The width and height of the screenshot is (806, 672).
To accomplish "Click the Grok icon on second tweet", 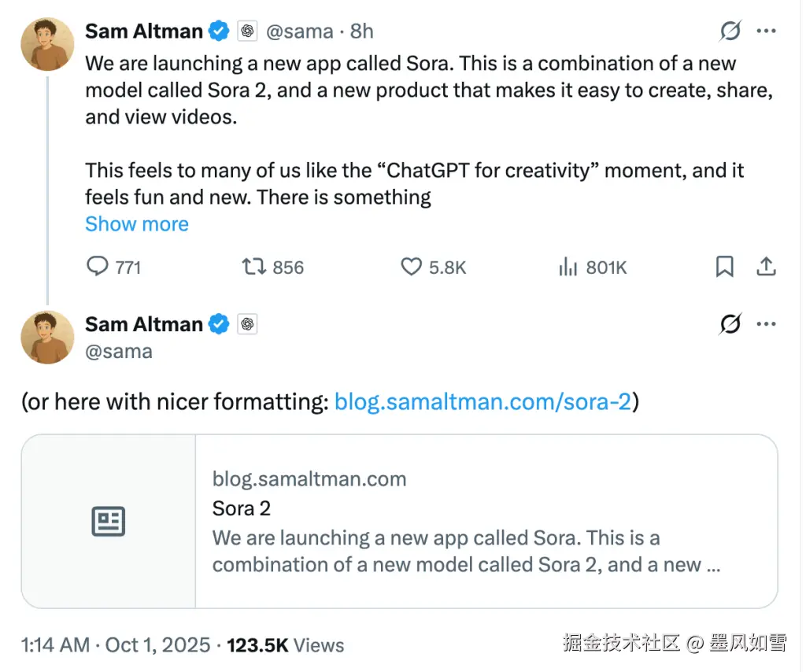I will click(x=730, y=324).
